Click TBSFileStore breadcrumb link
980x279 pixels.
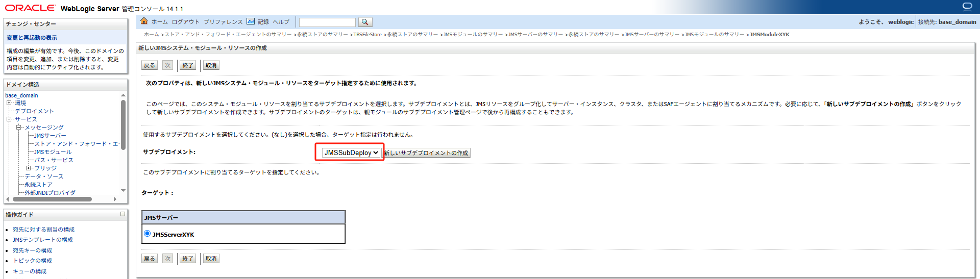pyautogui.click(x=367, y=35)
